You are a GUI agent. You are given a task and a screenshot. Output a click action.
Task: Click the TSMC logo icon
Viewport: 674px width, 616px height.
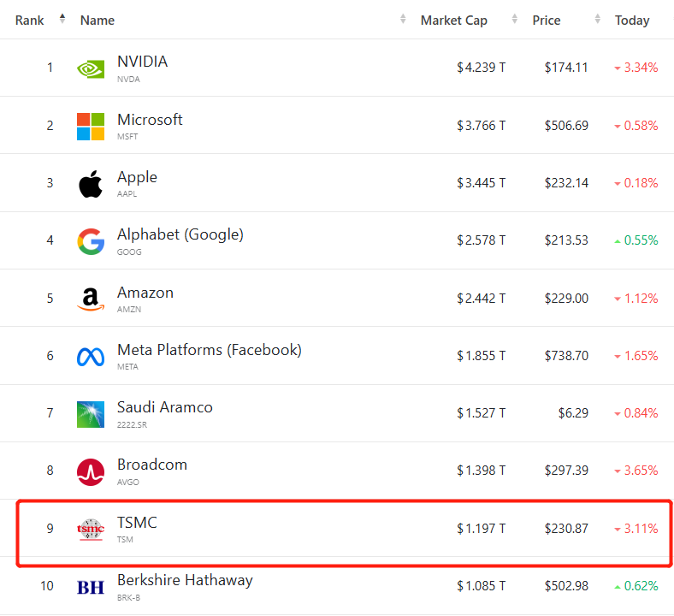[x=91, y=529]
